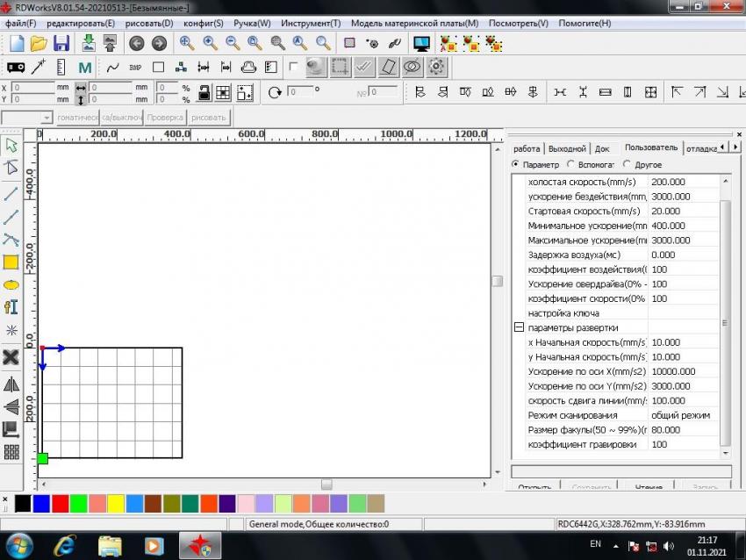Select the Параметр radio button
This screenshot has height=560, width=746.
click(x=516, y=164)
